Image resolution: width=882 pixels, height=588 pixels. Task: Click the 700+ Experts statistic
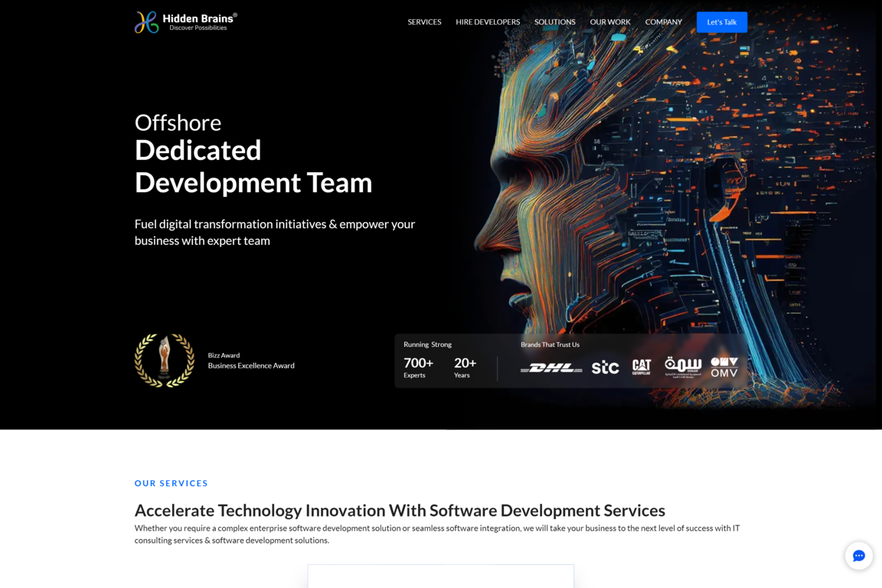[x=418, y=367]
